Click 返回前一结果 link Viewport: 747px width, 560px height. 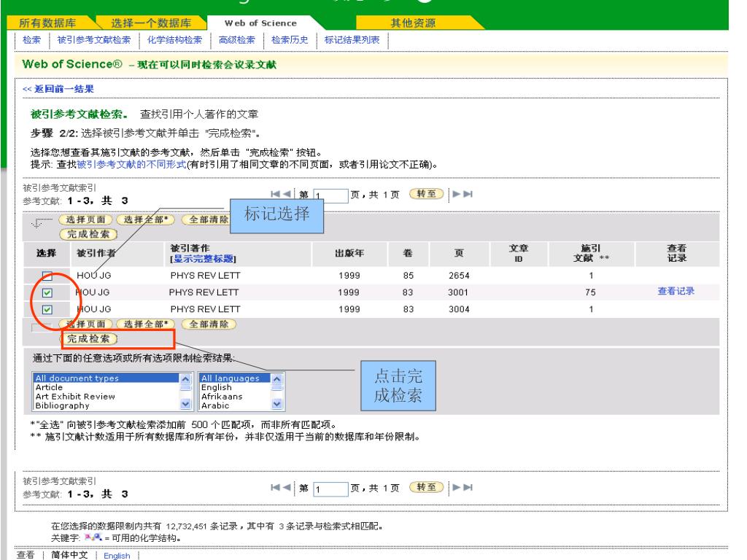point(58,88)
